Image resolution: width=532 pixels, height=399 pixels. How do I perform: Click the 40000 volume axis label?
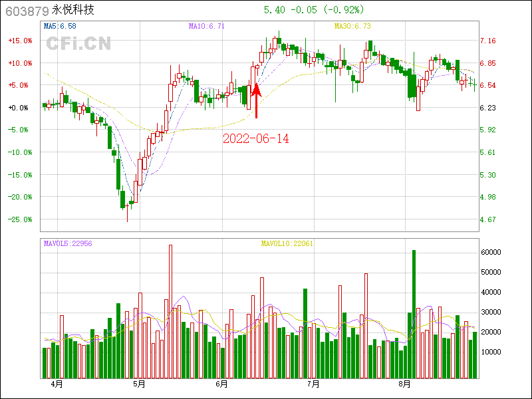click(x=491, y=292)
